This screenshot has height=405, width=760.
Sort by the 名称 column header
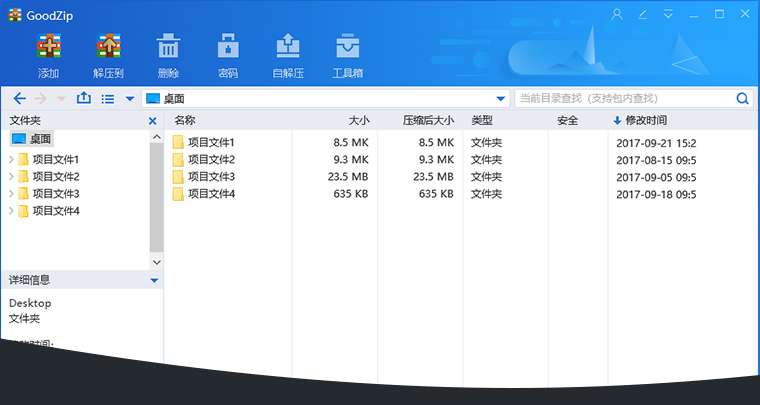(x=185, y=120)
